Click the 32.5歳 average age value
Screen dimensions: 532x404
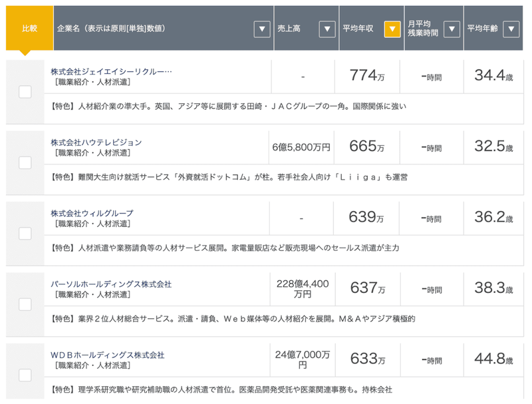[x=493, y=146]
